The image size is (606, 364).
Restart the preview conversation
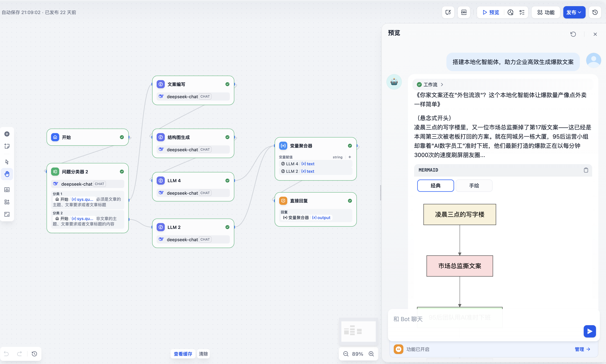(573, 34)
